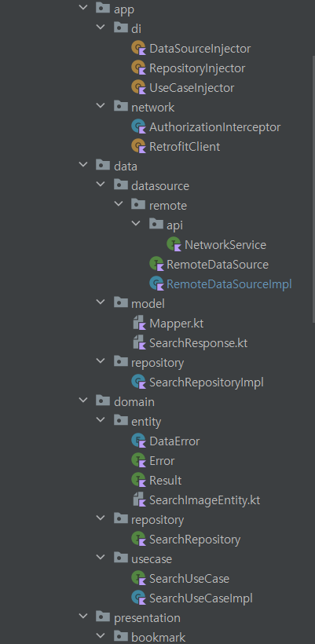Collapse the remote package chevron

[119, 205]
